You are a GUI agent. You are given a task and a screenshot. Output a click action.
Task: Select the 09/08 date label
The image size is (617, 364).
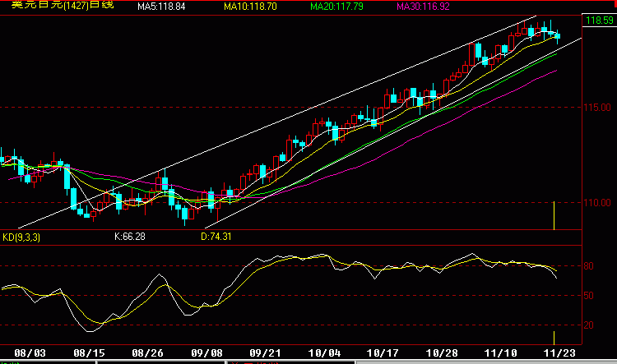click(x=207, y=353)
